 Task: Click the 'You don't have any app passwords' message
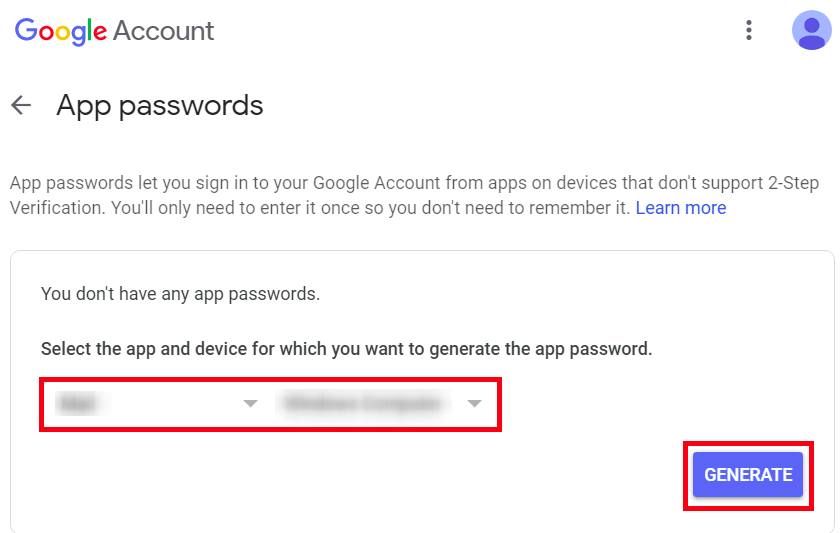[180, 294]
